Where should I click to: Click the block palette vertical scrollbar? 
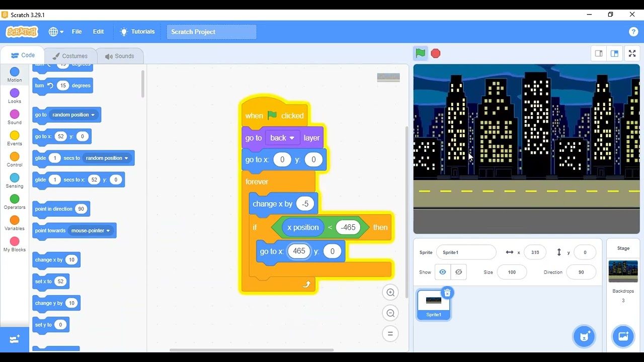tap(143, 83)
